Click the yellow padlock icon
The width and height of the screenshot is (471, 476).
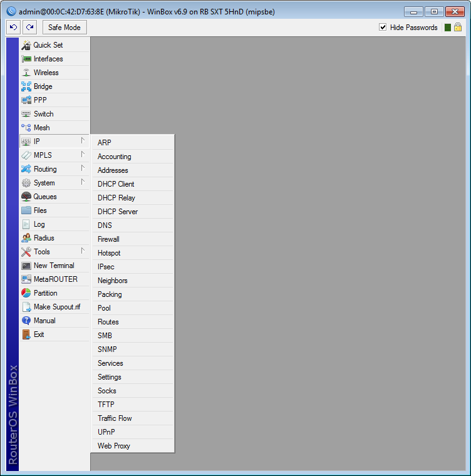click(x=458, y=28)
